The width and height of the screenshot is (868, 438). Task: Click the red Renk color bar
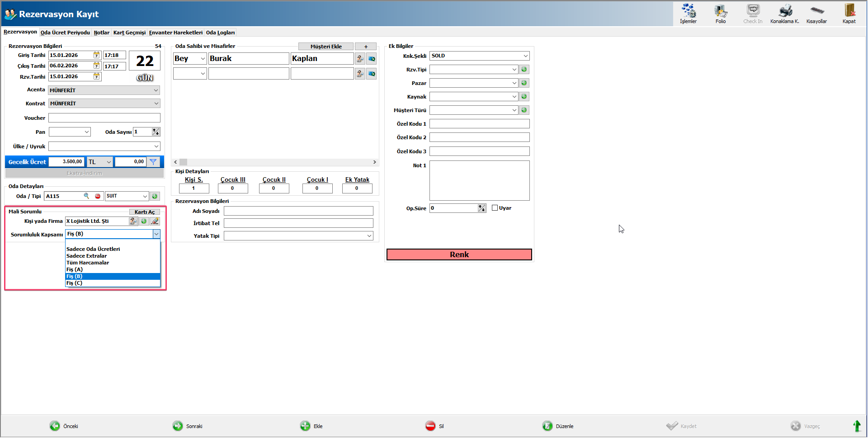point(459,254)
